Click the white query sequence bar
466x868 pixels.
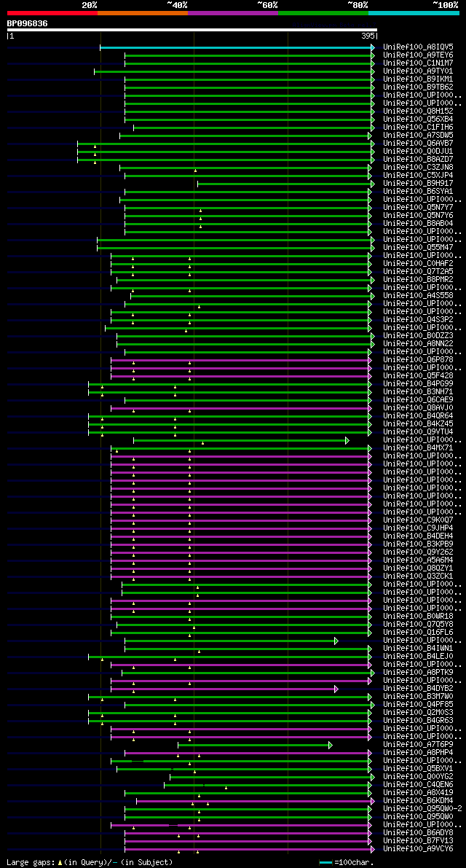[x=191, y=30]
